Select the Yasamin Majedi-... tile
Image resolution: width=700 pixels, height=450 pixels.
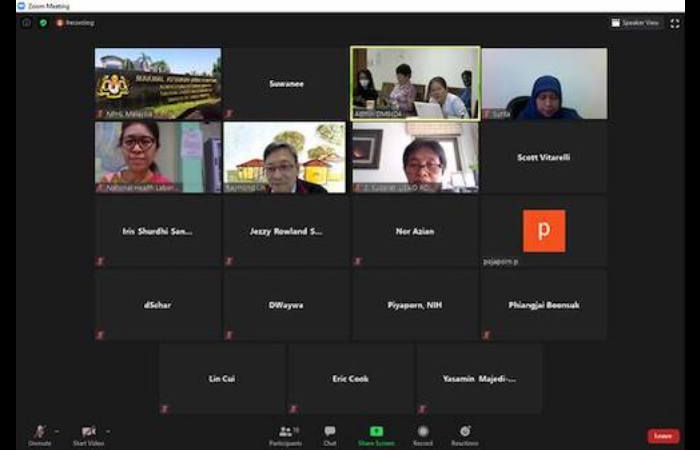479,379
